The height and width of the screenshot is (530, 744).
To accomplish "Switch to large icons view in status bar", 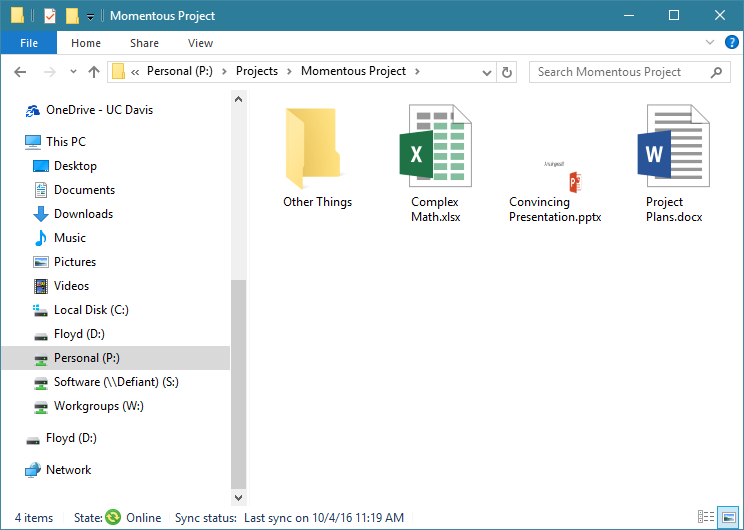I will coord(729,517).
